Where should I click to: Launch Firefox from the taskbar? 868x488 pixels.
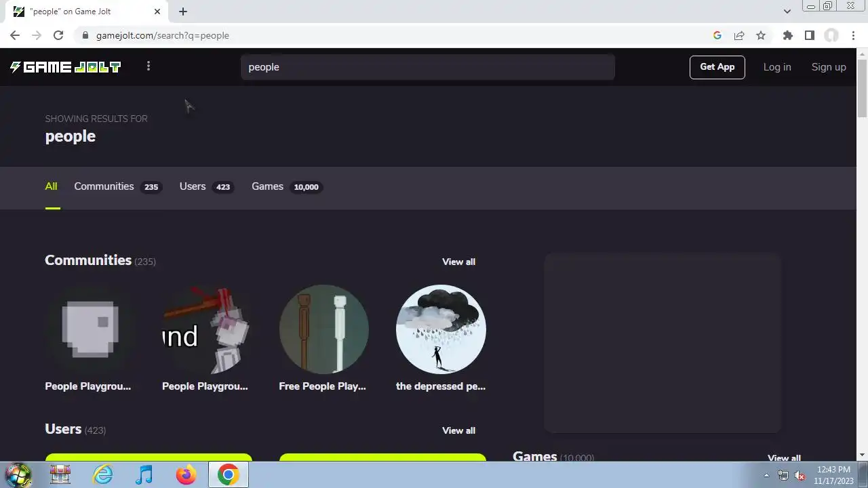click(186, 474)
